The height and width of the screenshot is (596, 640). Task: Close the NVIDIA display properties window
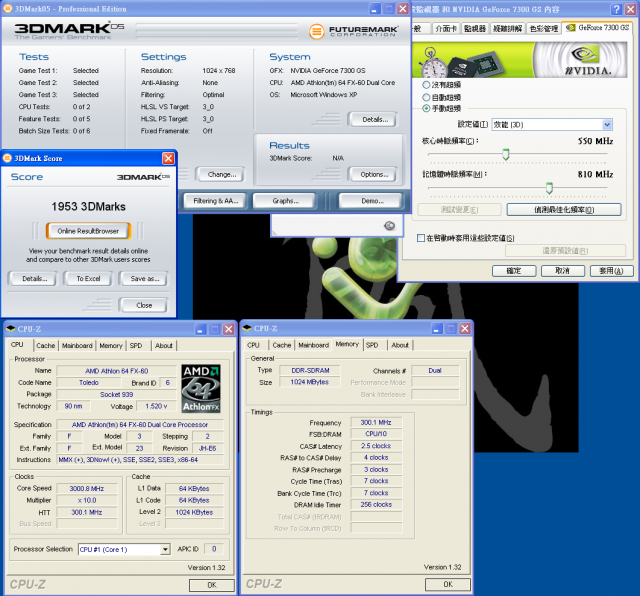coord(631,9)
